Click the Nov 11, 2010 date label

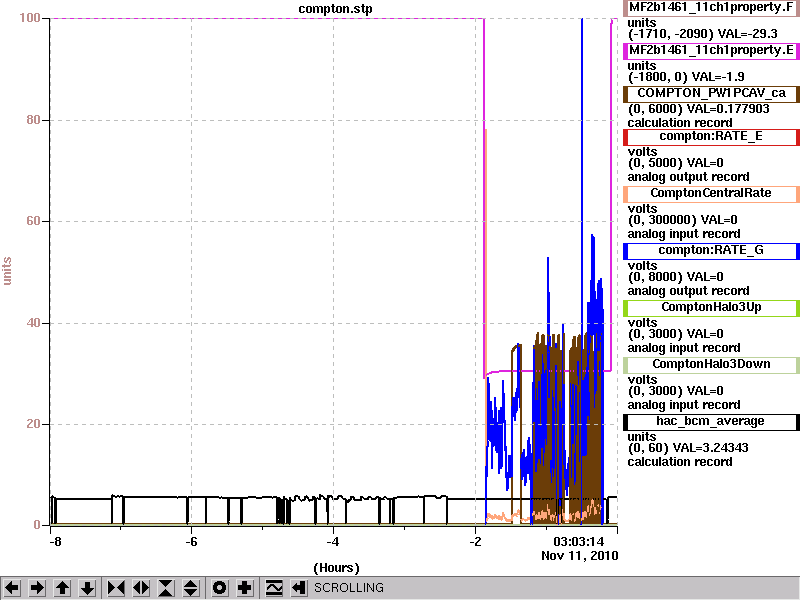coord(580,556)
